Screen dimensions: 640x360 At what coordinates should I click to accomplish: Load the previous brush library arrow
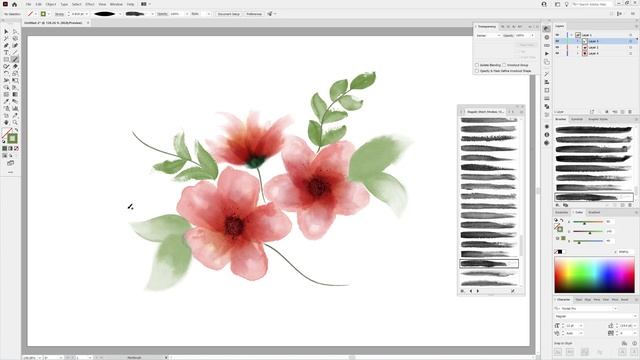coord(471,291)
